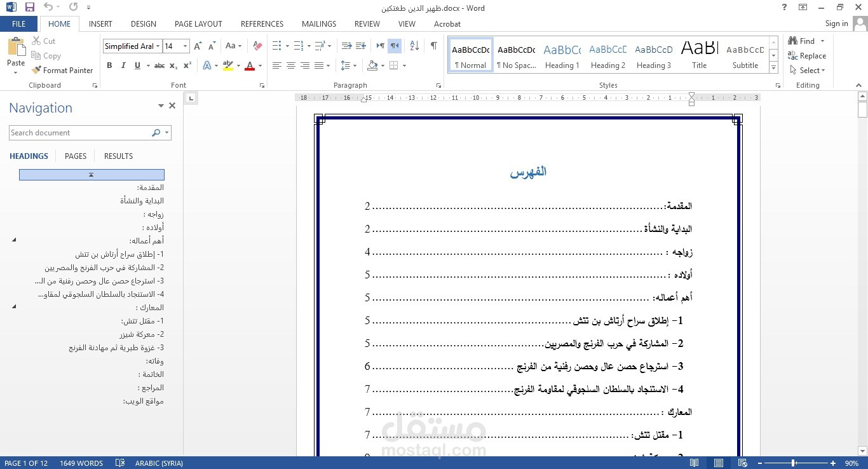Switch to the REVIEW ribbon tab

(367, 24)
